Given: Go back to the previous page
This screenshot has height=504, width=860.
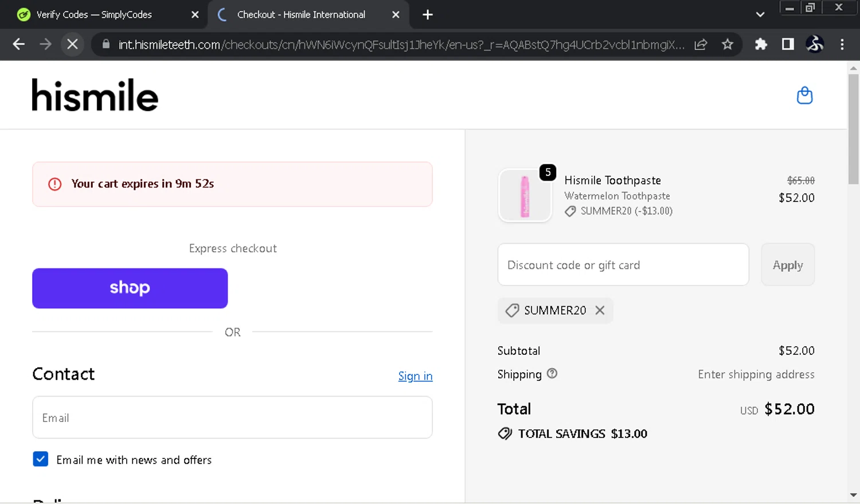Looking at the screenshot, I should point(18,44).
